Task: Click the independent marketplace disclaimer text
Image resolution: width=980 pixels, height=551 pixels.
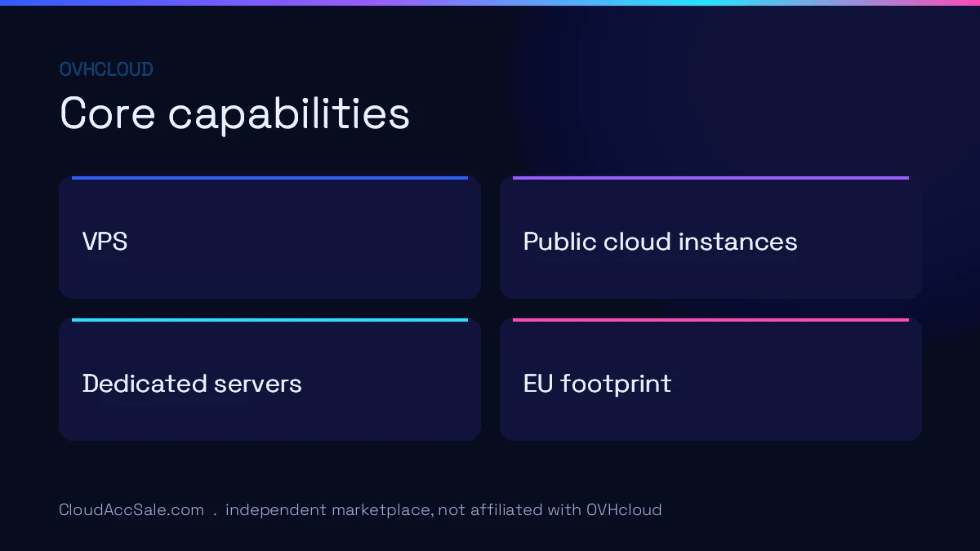Action: 443,510
